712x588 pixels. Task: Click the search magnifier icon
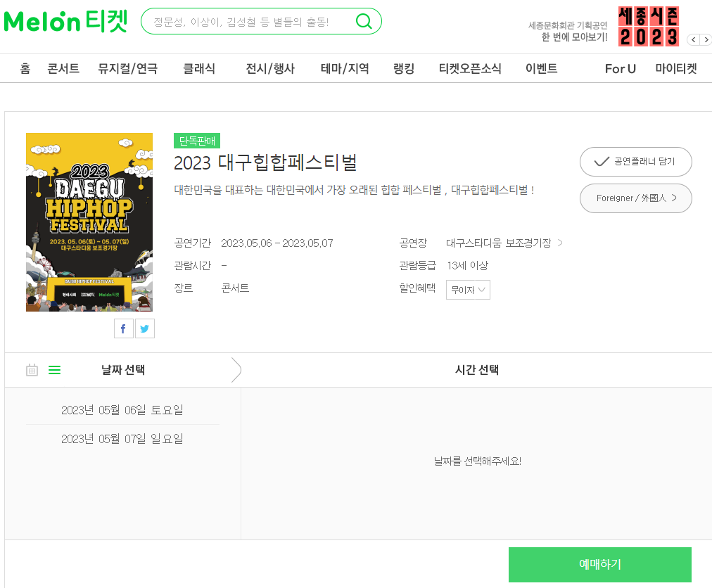click(364, 21)
